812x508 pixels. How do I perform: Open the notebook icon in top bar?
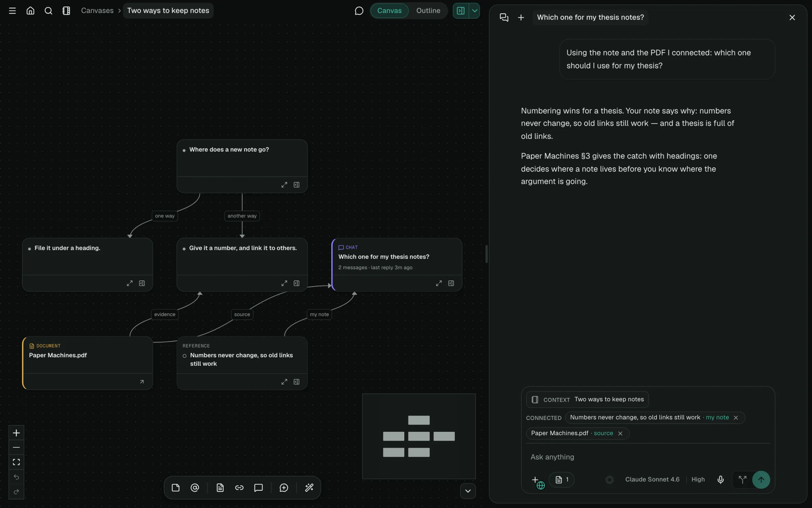tap(66, 10)
